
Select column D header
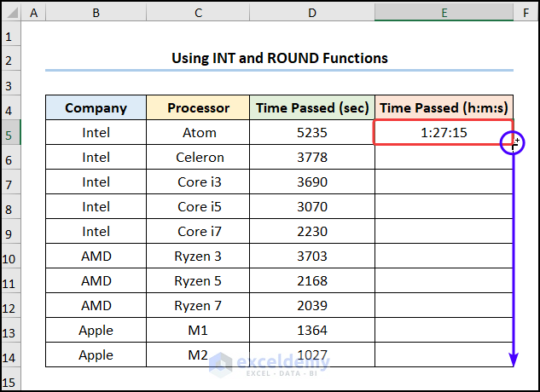[x=311, y=14]
